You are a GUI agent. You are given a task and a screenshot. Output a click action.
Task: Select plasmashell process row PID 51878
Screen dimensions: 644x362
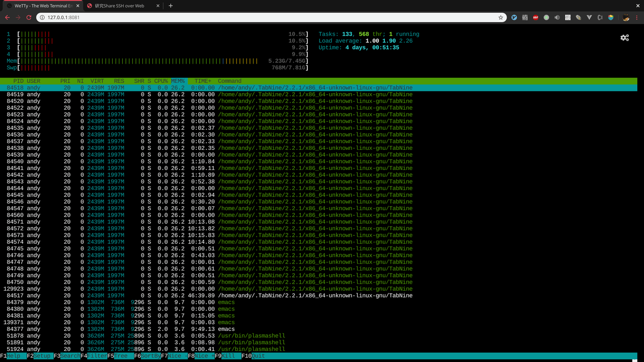pyautogui.click(x=318, y=336)
